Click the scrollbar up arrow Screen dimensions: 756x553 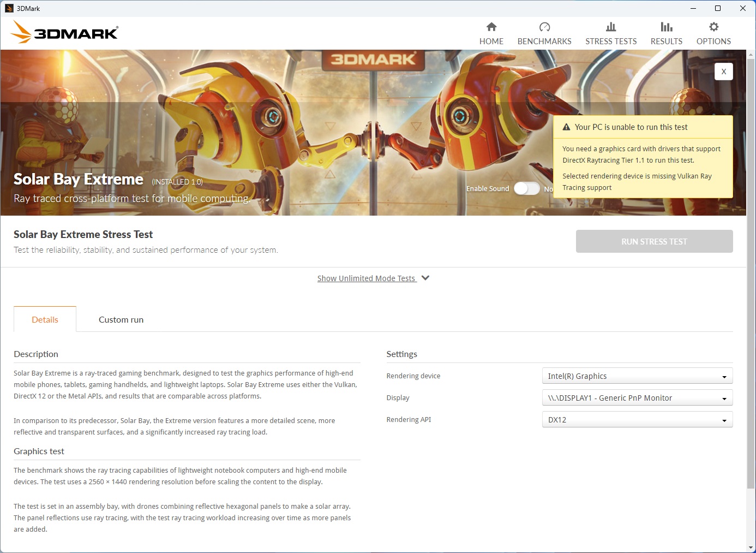pyautogui.click(x=751, y=54)
